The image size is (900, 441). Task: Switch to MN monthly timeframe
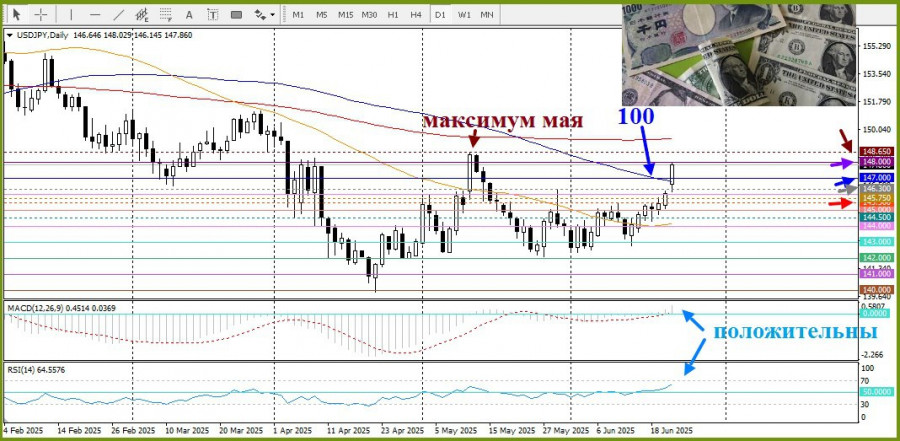click(487, 14)
